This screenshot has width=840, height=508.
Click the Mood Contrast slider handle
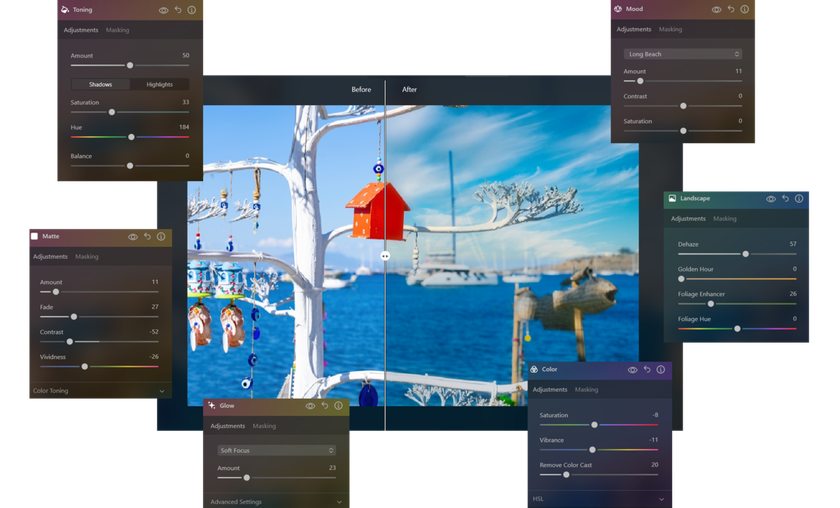point(683,106)
